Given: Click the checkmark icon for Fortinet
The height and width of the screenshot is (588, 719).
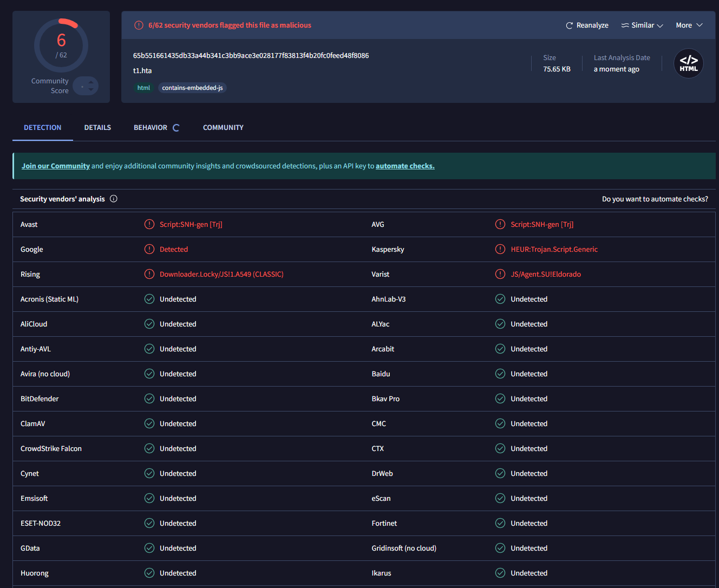Looking at the screenshot, I should 500,523.
